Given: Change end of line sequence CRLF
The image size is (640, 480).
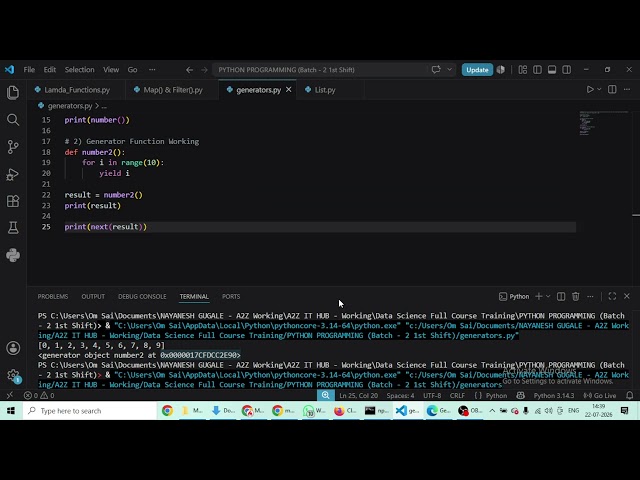Looking at the screenshot, I should (457, 396).
